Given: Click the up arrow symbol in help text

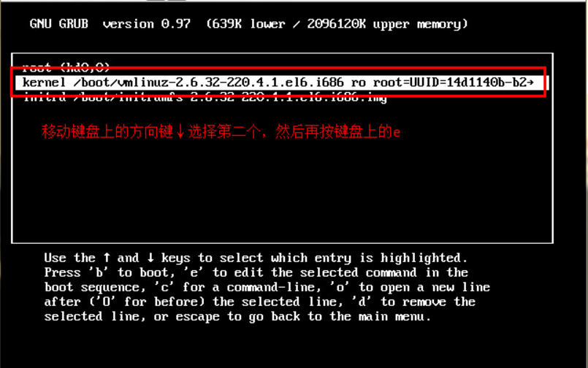Looking at the screenshot, I should coord(107,258).
